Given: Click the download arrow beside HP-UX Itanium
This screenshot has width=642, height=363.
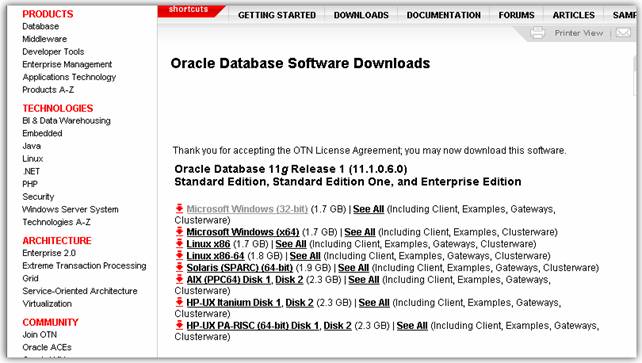Looking at the screenshot, I should click(179, 302).
